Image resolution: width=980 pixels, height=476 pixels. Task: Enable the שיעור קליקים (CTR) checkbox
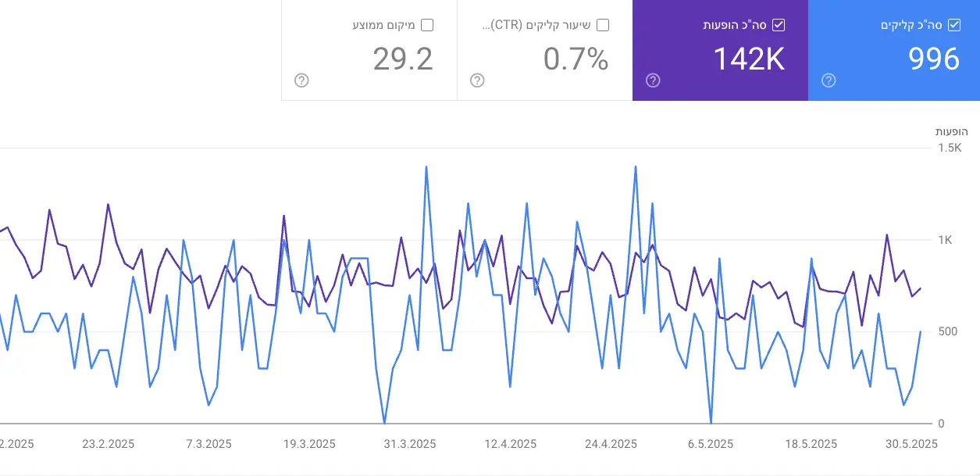602,25
